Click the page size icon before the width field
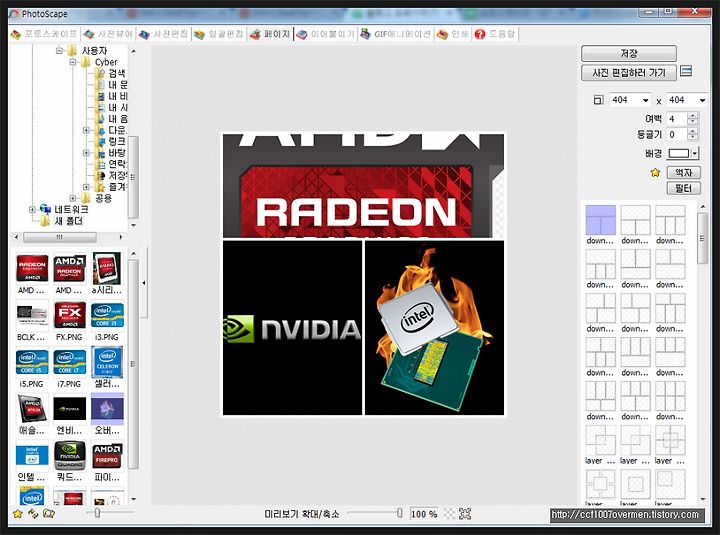The image size is (720, 535). (598, 100)
